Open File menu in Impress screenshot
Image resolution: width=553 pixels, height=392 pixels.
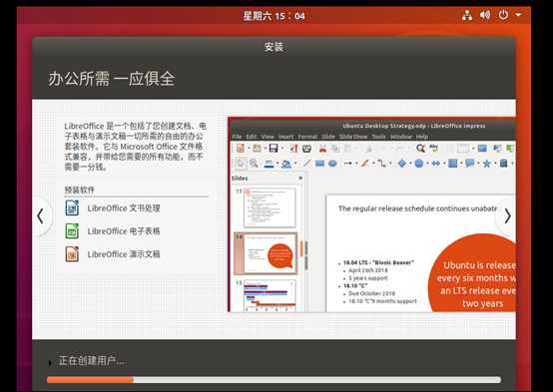(x=237, y=137)
